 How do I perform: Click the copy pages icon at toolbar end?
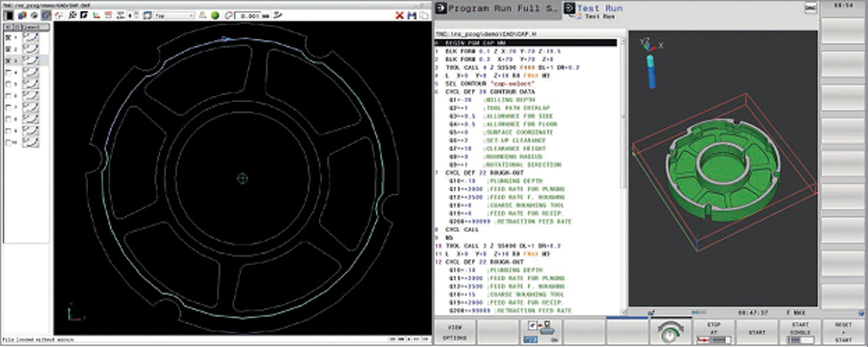point(423,15)
